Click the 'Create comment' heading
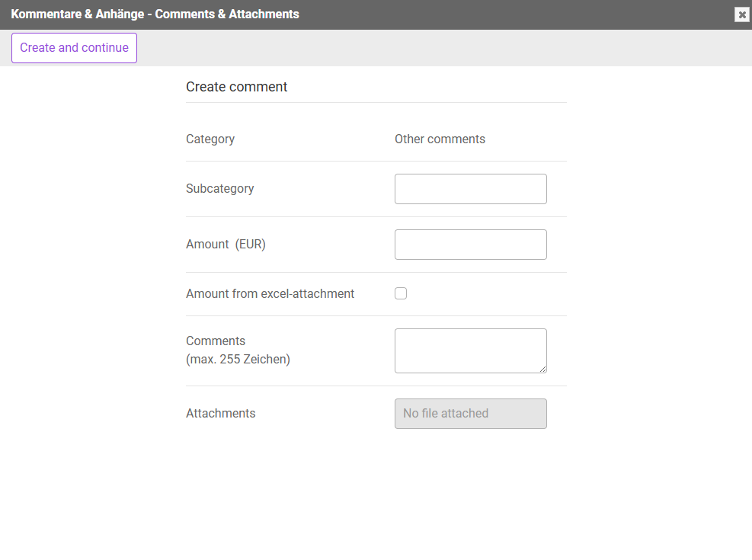The image size is (752, 560). click(x=236, y=87)
